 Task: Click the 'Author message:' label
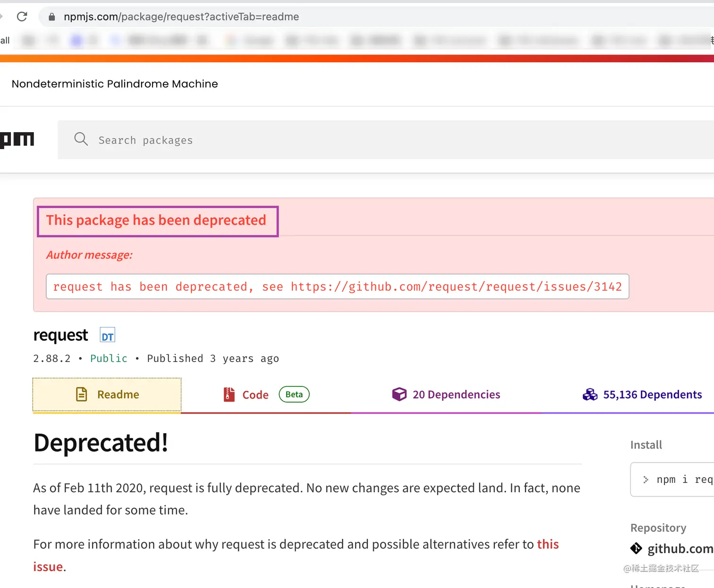tap(89, 255)
